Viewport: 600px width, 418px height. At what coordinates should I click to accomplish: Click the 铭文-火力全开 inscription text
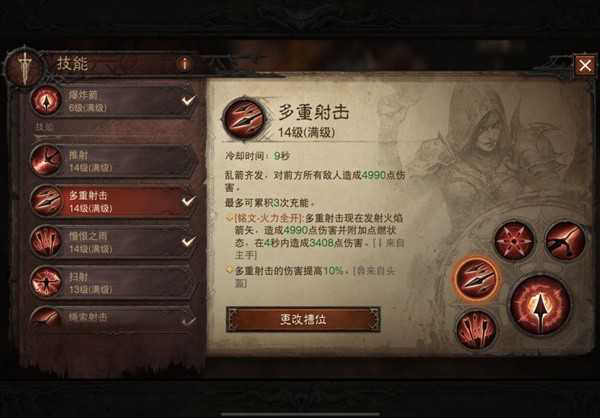(268, 219)
